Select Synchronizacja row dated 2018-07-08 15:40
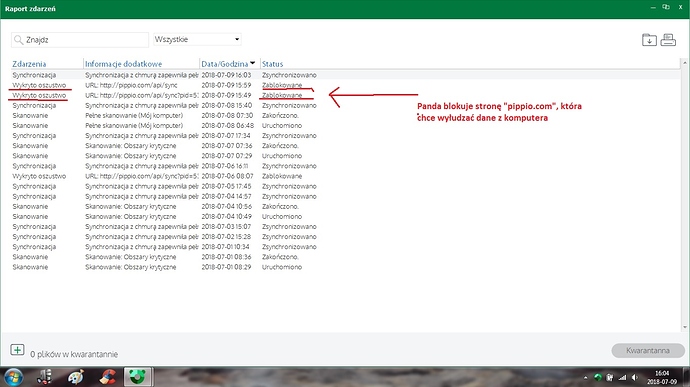This screenshot has width=690, height=387. click(345, 105)
